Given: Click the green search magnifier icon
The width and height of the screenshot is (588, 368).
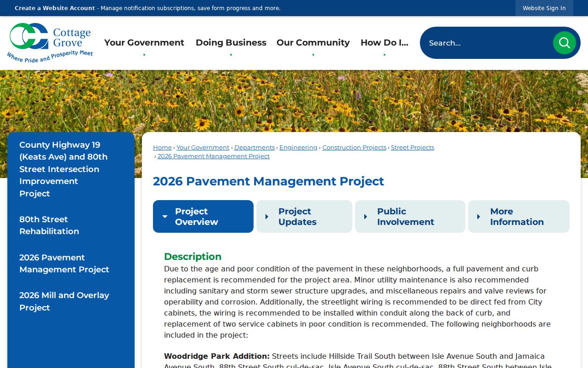Looking at the screenshot, I should point(564,43).
